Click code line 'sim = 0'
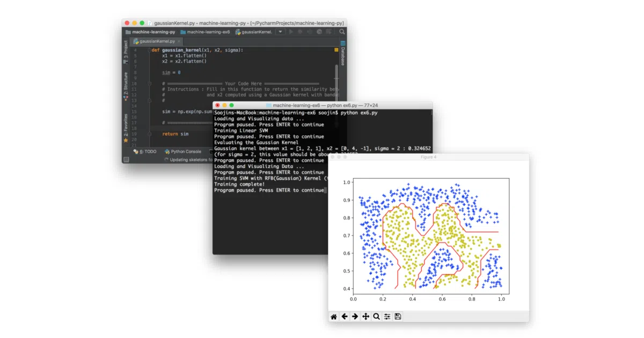This screenshot has height=338, width=644. 171,72
